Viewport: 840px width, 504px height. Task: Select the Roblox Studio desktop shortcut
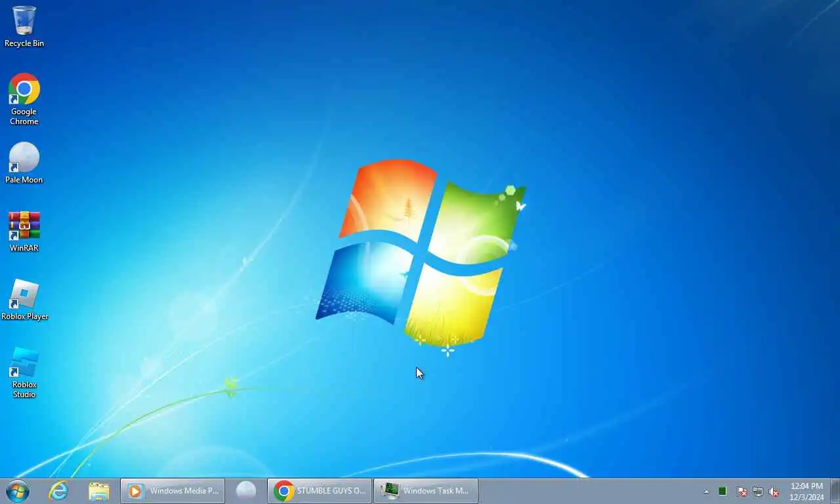coord(24,373)
